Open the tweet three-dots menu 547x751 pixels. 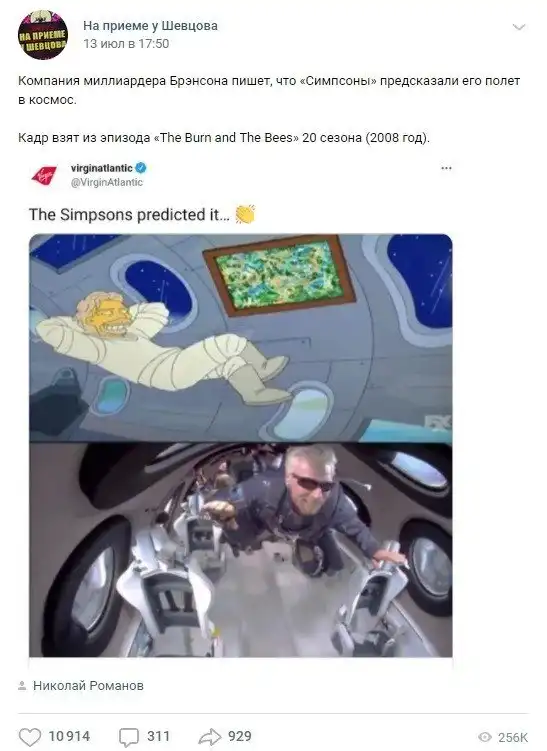(x=446, y=168)
